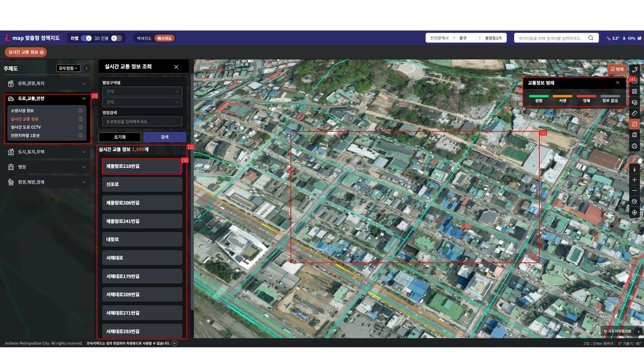Select 소방시설 정보 layer item
The width and height of the screenshot is (644, 362).
pyautogui.click(x=23, y=111)
